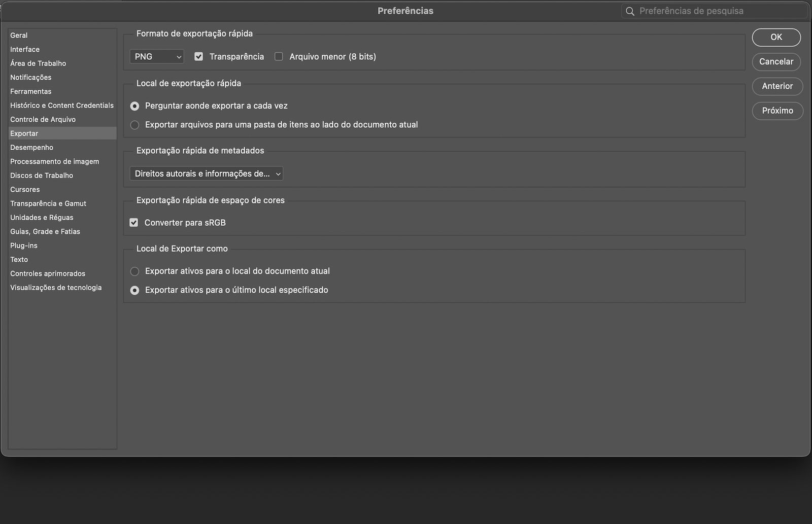
Task: Go to Transparência e Gamut
Action: point(62,203)
